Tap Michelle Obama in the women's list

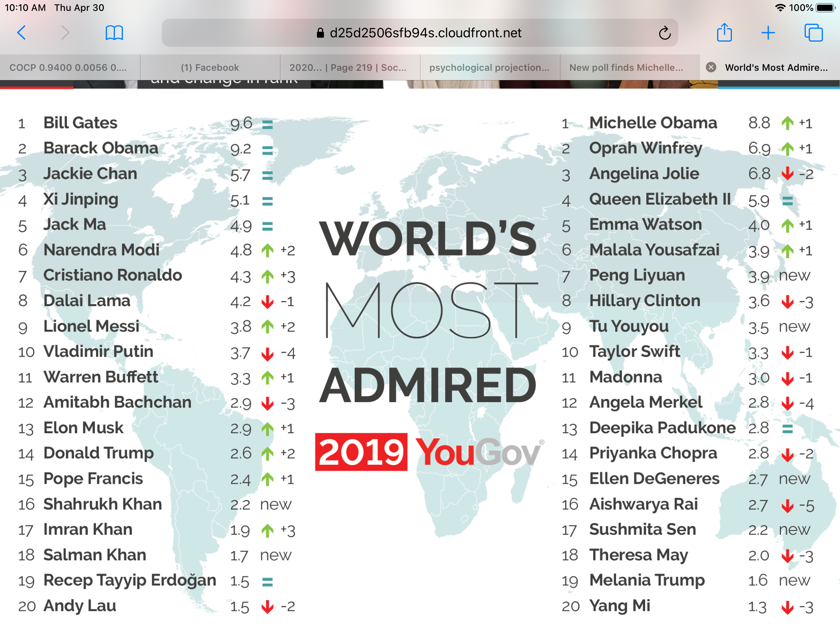click(653, 123)
